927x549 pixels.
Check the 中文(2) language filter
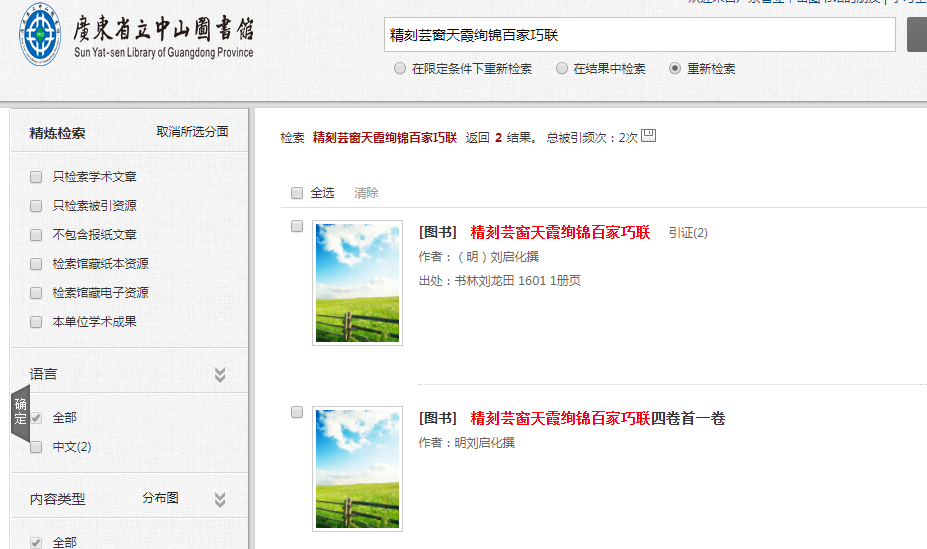point(36,447)
